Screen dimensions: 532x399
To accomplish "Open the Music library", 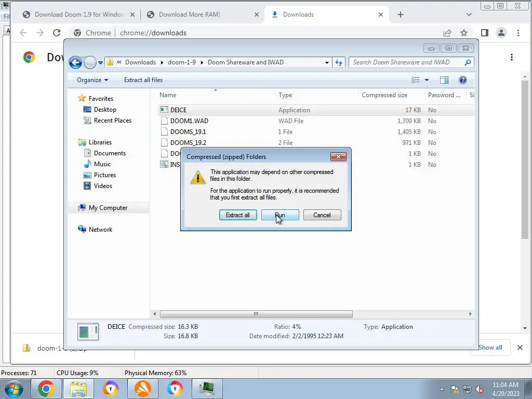I will pyautogui.click(x=102, y=164).
